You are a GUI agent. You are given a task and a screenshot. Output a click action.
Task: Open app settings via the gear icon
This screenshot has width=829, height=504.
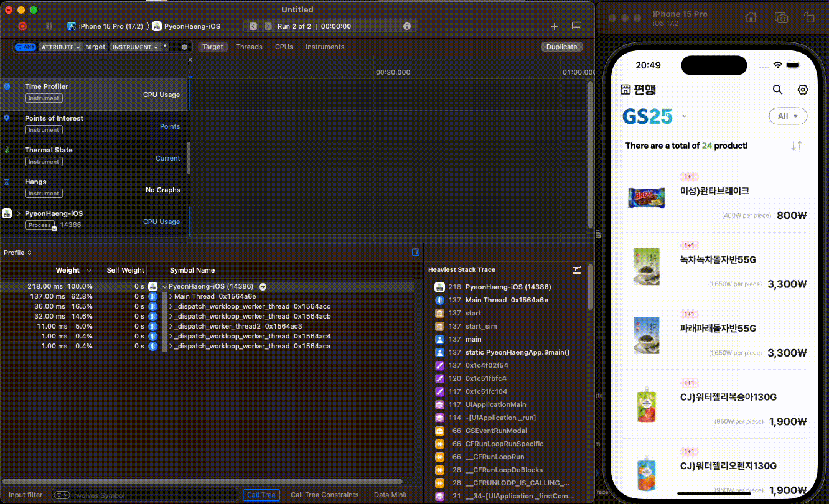(x=803, y=90)
